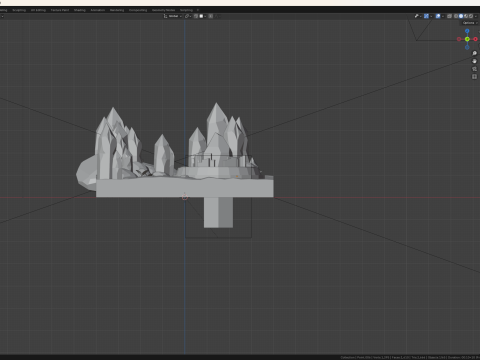Click the green Y axis gizmo center
Image resolution: width=480 pixels, height=360 pixels.
coord(467,39)
